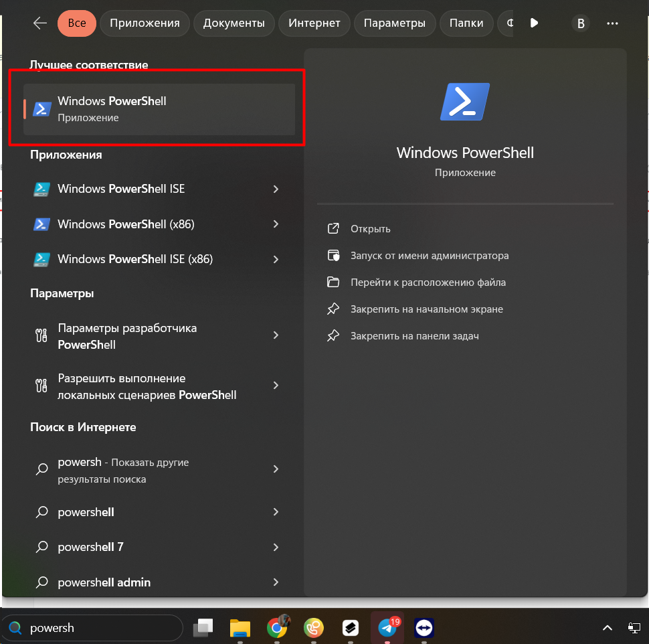Choose "Запуск от имени администратора"

(430, 256)
